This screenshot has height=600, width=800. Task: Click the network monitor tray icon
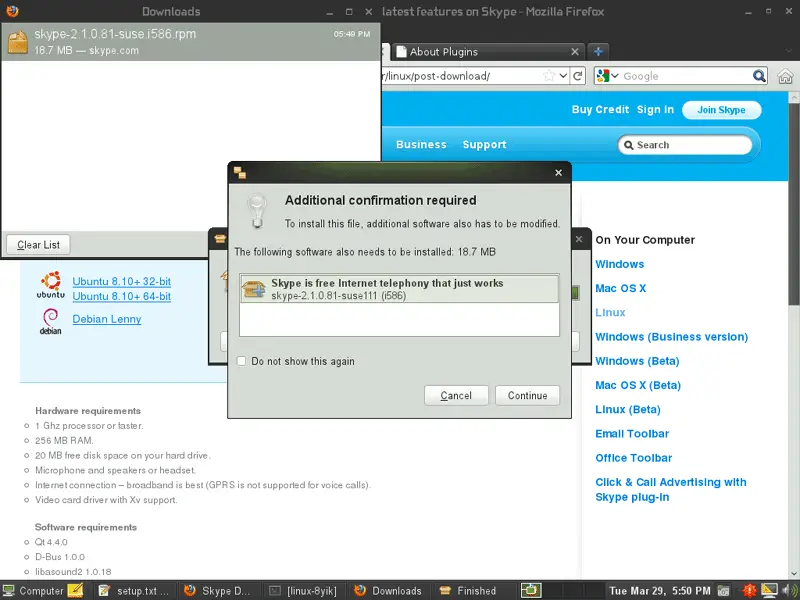click(x=769, y=591)
